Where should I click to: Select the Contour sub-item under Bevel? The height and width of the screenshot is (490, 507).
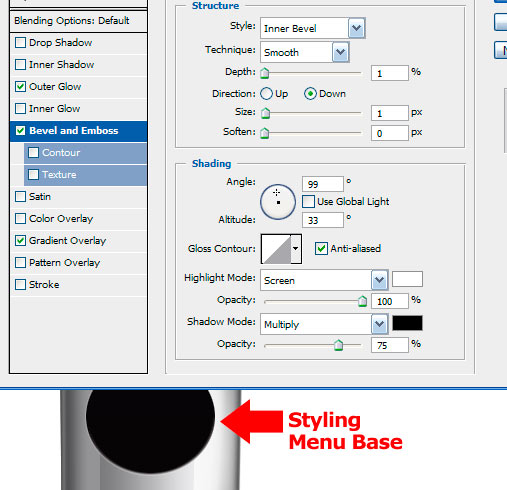[85, 153]
